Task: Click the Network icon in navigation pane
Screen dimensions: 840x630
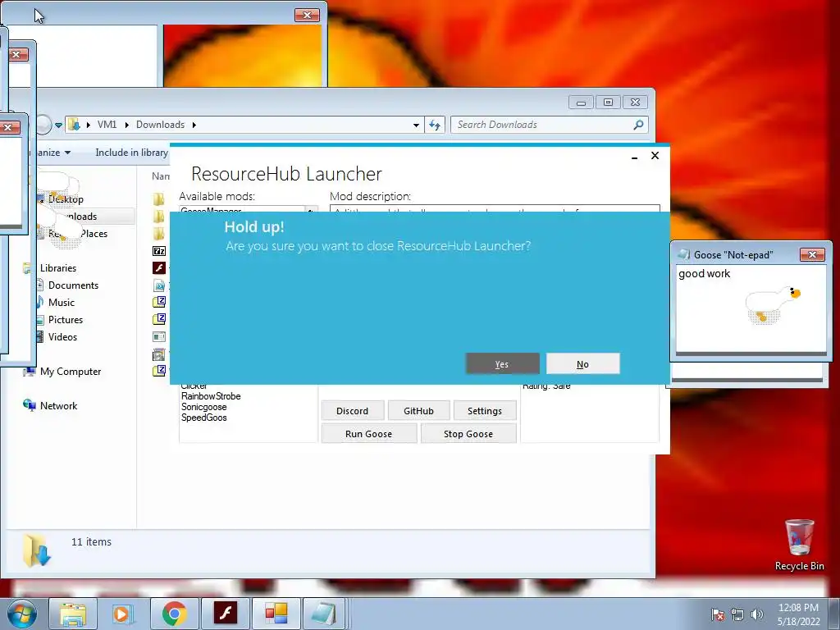Action: point(29,405)
